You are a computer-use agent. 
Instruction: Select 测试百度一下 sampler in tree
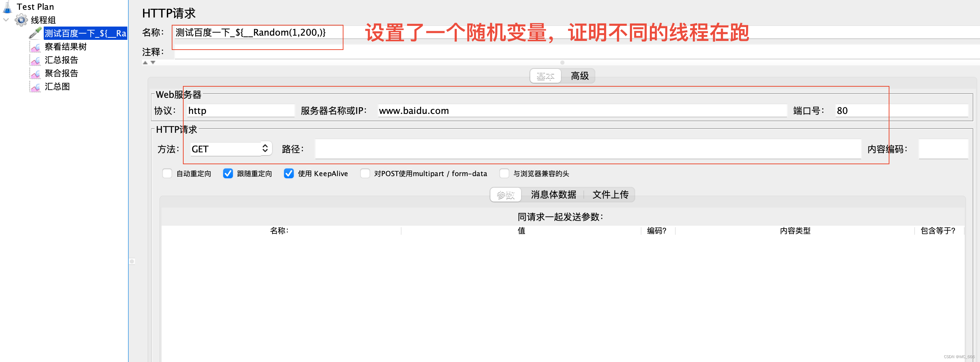(x=85, y=34)
